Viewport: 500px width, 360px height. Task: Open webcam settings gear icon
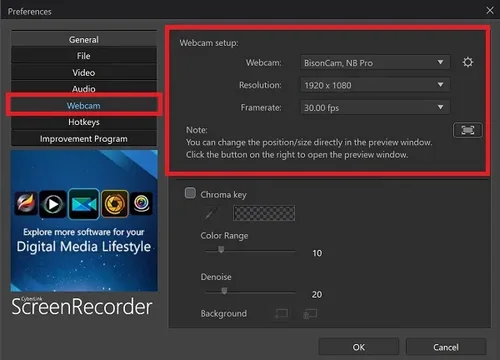468,62
